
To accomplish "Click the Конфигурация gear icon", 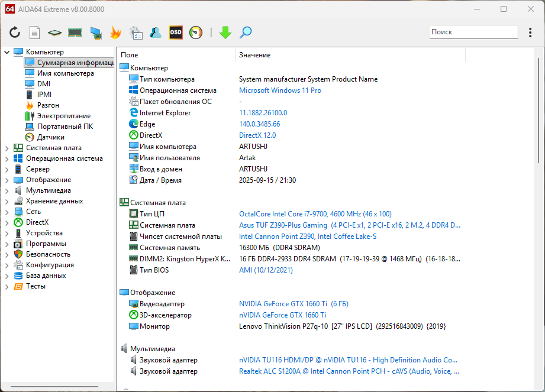I will (x=18, y=265).
